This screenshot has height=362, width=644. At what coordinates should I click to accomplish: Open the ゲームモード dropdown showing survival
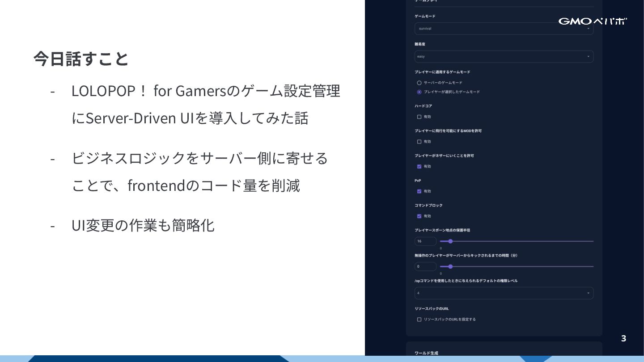coord(504,29)
